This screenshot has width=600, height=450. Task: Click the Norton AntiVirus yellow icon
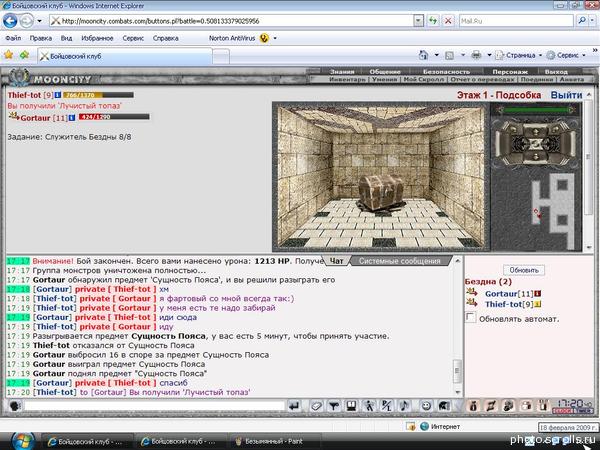coord(264,38)
